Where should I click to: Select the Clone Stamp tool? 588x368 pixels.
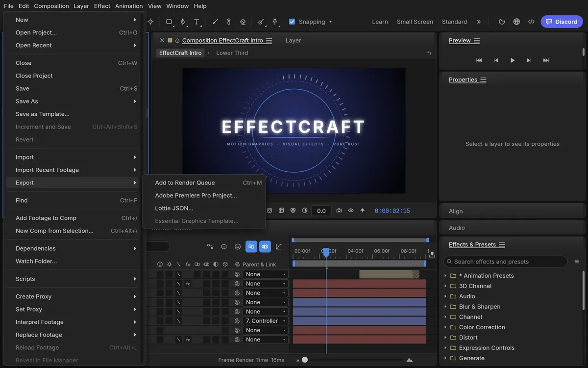229,22
